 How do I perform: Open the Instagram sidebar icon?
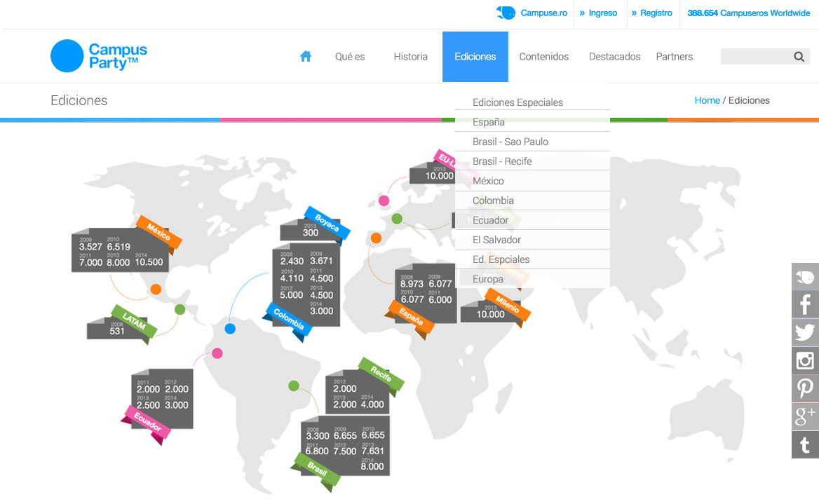(x=805, y=360)
